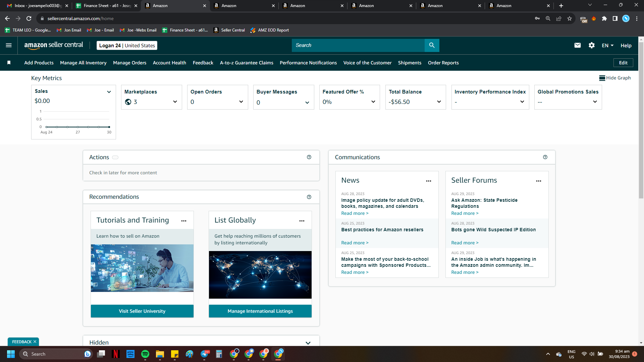Screen dimensions: 644x362
Task: Bookmark this page with the star icon
Action: point(570,18)
